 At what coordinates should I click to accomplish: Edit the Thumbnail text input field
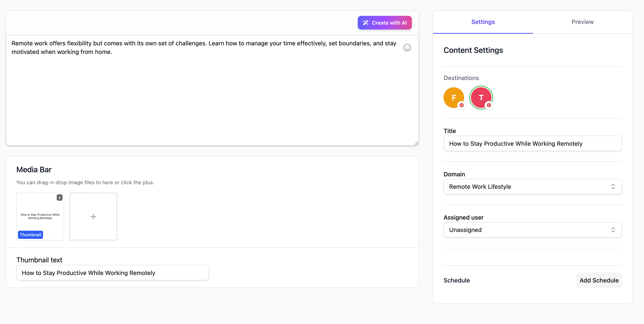pos(112,272)
